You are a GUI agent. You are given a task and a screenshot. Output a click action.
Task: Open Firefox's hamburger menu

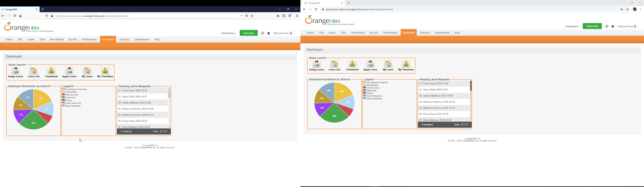tap(297, 16)
